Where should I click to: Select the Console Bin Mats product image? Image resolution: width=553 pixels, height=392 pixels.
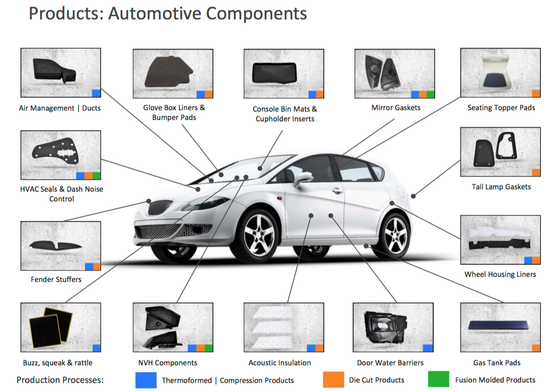[x=284, y=74]
